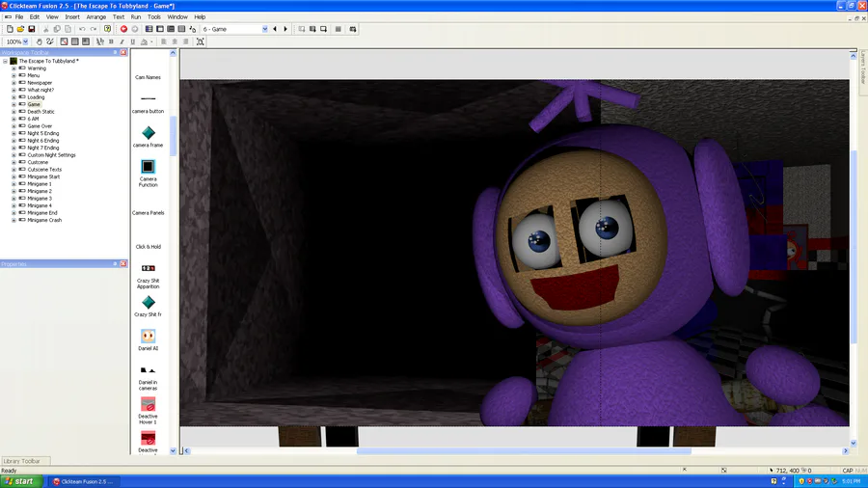Image resolution: width=868 pixels, height=488 pixels.
Task: Open the Window menu
Action: tap(177, 17)
